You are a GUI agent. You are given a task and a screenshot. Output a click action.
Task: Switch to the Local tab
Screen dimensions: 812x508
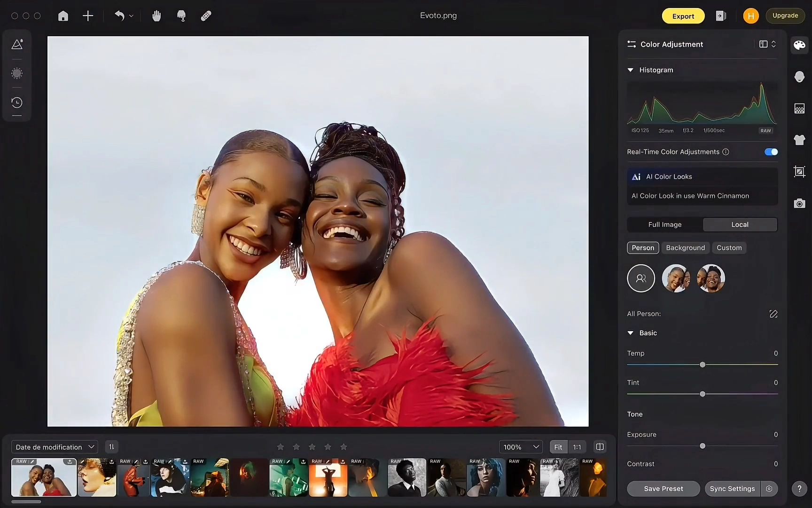click(740, 224)
